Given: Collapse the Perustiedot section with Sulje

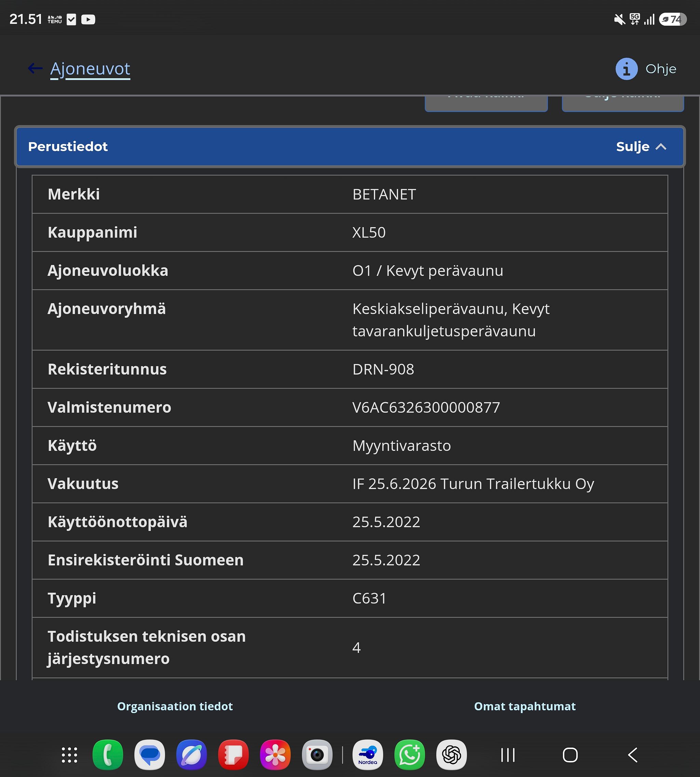Looking at the screenshot, I should [641, 147].
